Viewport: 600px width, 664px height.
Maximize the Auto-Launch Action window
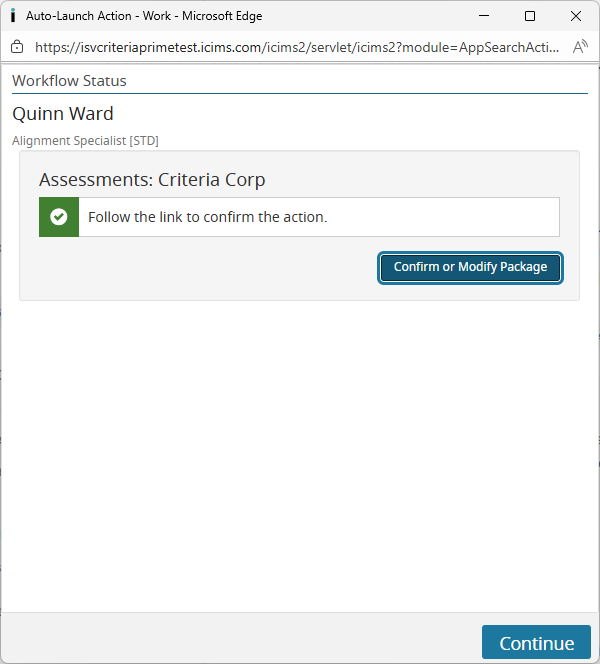click(530, 16)
